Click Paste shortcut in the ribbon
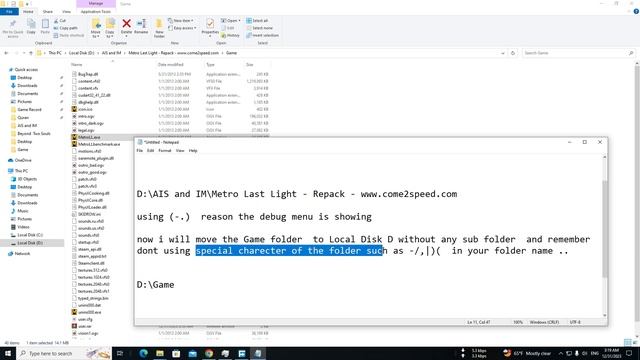The width and height of the screenshot is (640, 360). pyautogui.click(x=69, y=36)
